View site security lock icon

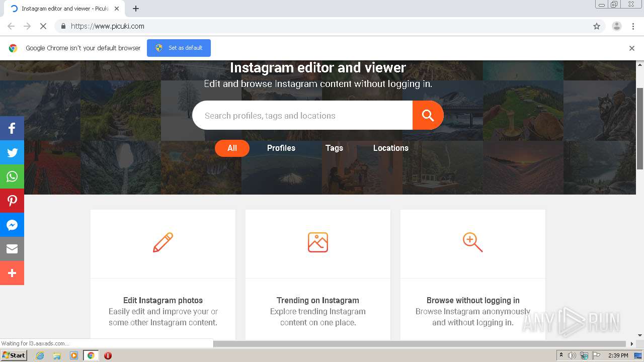(x=63, y=26)
